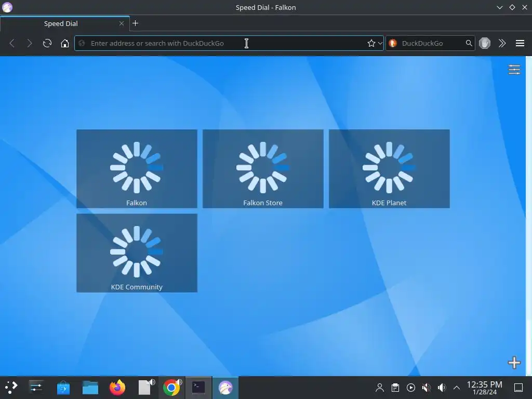Open the KDE Planet speed dial tile

(x=389, y=169)
